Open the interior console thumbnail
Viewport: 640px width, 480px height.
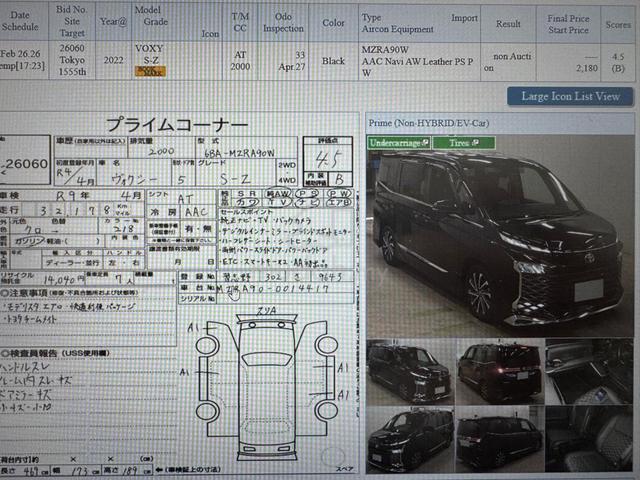[589, 371]
